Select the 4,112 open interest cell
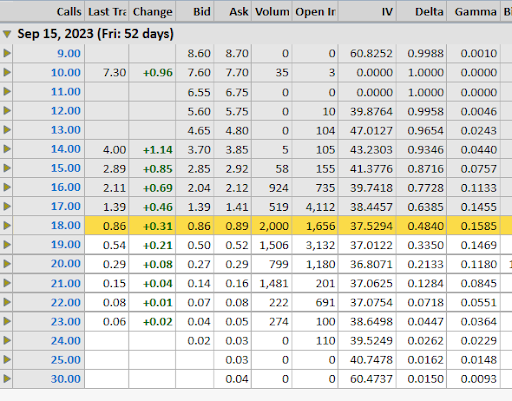Image resolution: width=512 pixels, height=401 pixels. point(315,207)
